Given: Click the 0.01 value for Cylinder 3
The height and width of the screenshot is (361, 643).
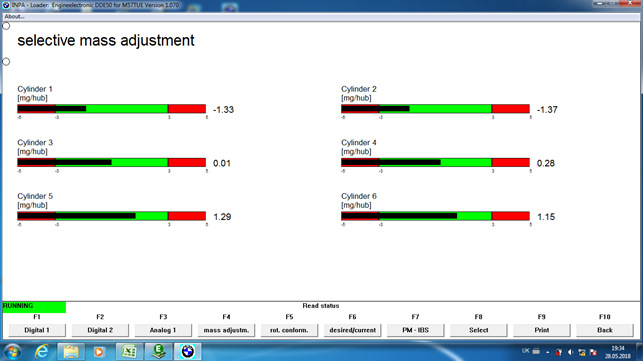Looking at the screenshot, I should pos(222,163).
